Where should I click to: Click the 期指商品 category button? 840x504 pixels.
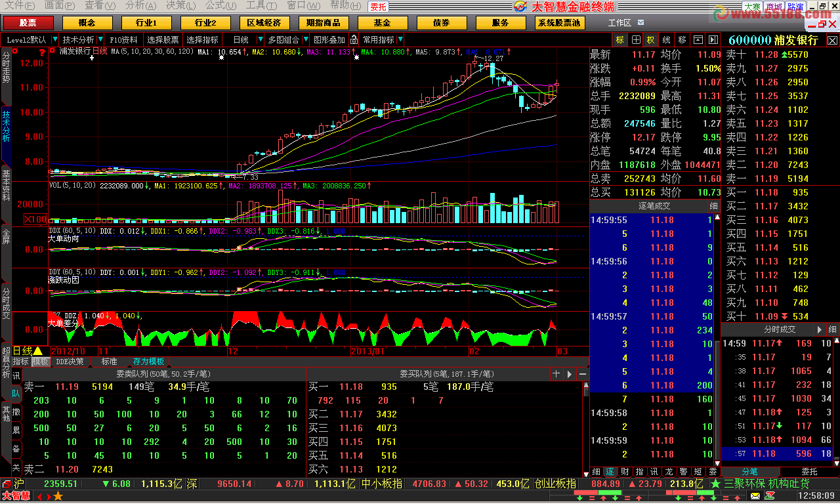coord(322,22)
